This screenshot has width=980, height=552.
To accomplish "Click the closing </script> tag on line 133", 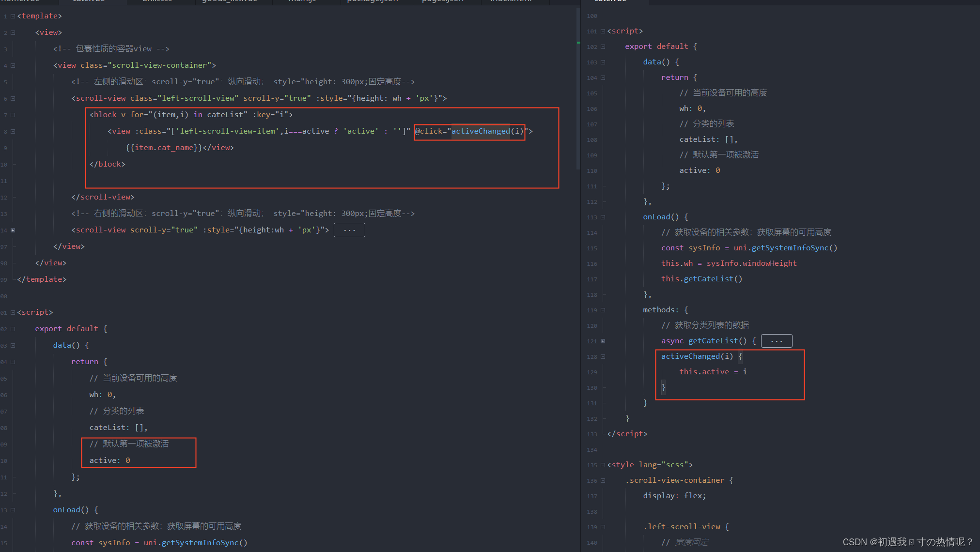I will [627, 434].
